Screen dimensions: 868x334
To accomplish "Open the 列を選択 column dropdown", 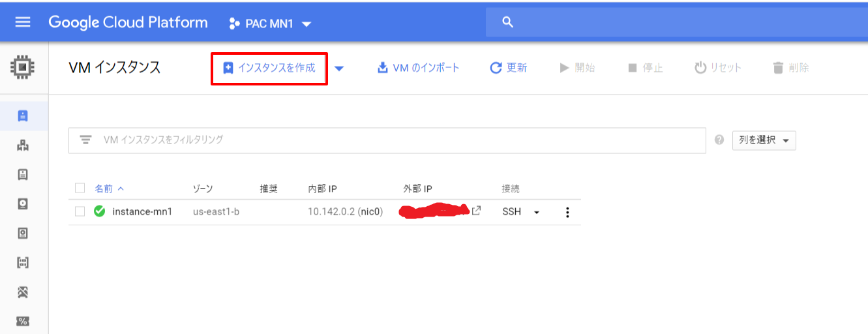I will point(764,140).
